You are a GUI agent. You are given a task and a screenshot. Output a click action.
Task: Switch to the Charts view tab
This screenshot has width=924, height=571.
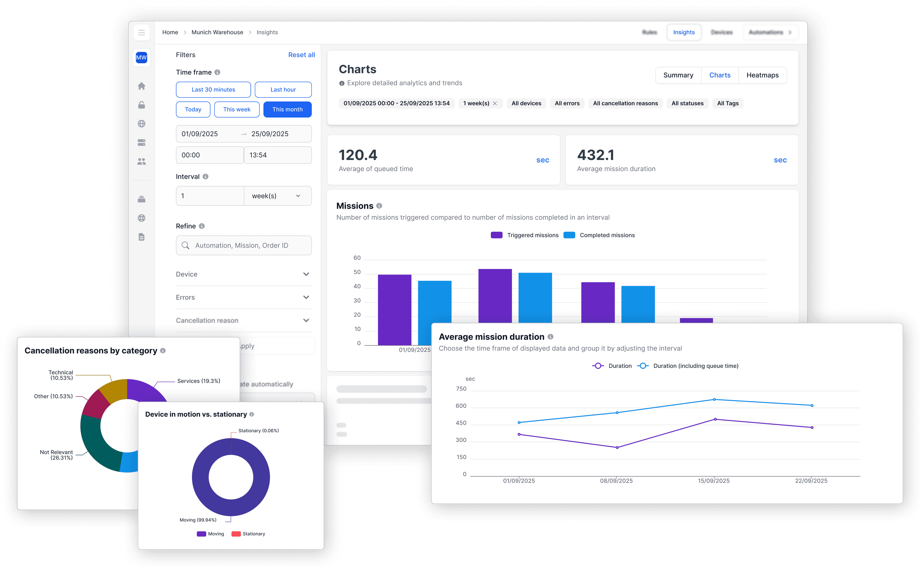pos(720,75)
